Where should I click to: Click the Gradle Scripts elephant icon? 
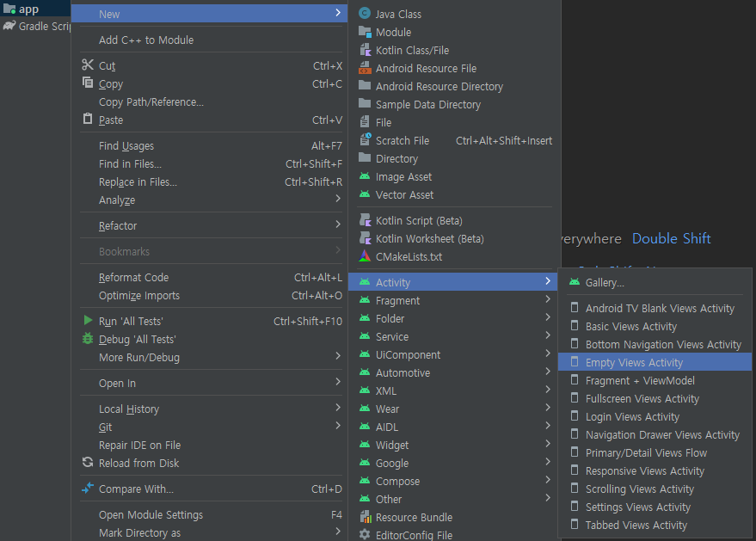(x=9, y=26)
